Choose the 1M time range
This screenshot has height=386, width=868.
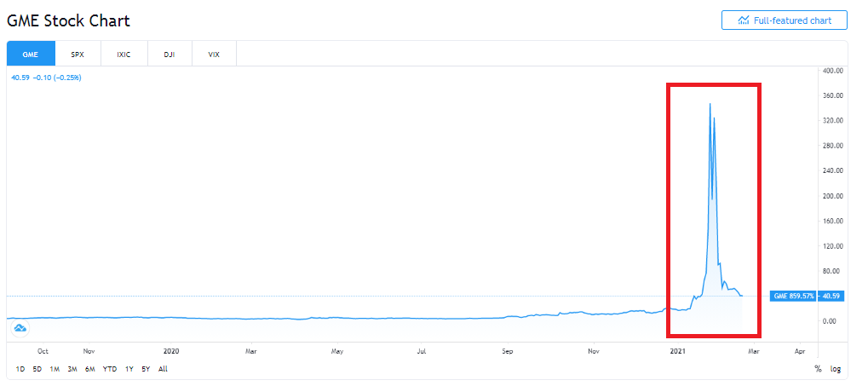[55, 369]
